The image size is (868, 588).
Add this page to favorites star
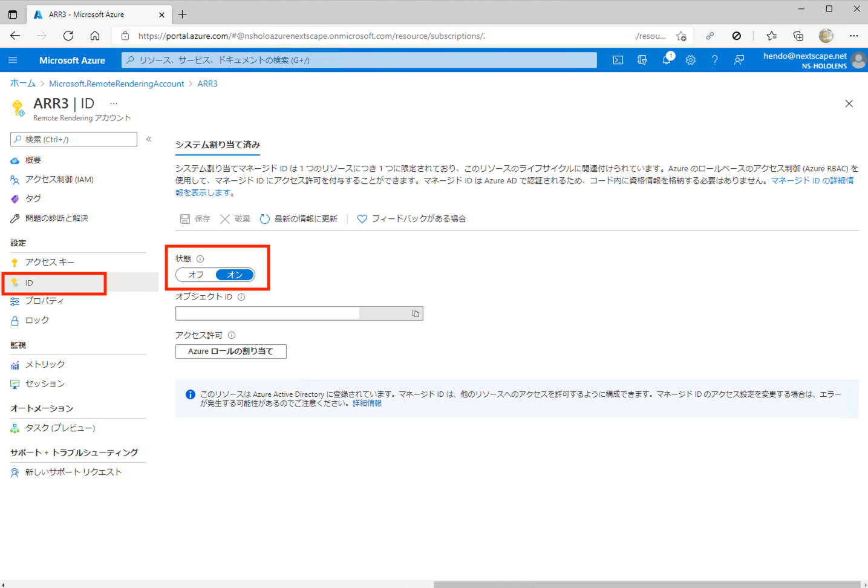tap(681, 36)
